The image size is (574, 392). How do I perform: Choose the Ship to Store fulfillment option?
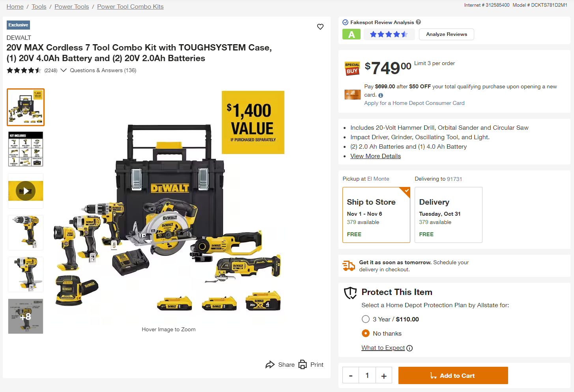point(376,215)
